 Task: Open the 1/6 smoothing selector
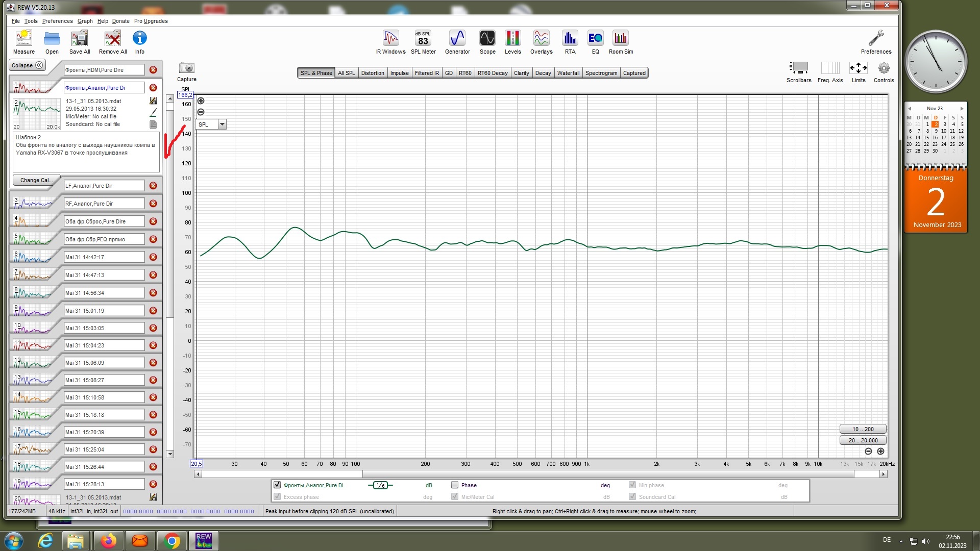pyautogui.click(x=380, y=485)
